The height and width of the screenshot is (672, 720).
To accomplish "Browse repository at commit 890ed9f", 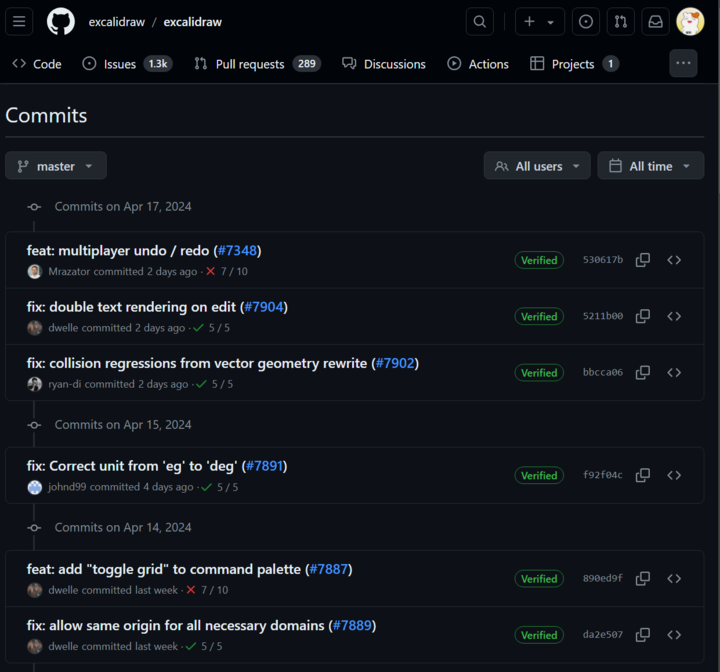I will 674,579.
